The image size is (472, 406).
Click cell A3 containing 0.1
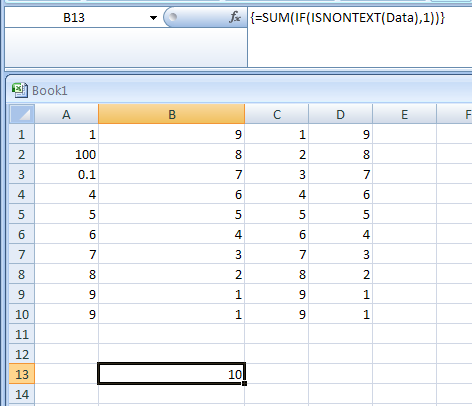pyautogui.click(x=67, y=174)
